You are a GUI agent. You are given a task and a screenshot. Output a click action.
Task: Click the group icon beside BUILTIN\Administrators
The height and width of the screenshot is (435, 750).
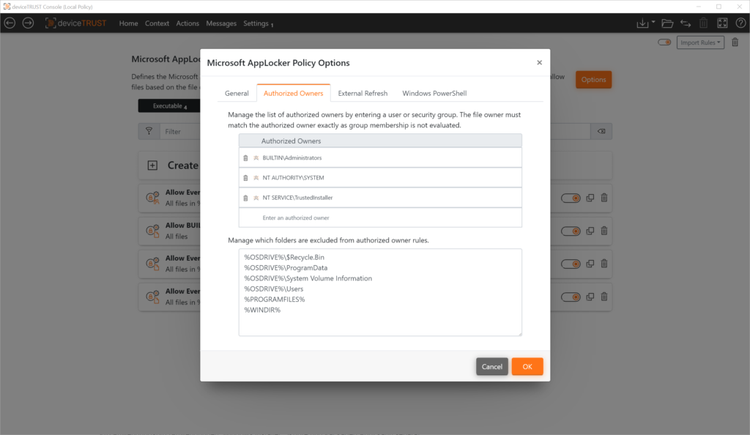click(x=256, y=158)
